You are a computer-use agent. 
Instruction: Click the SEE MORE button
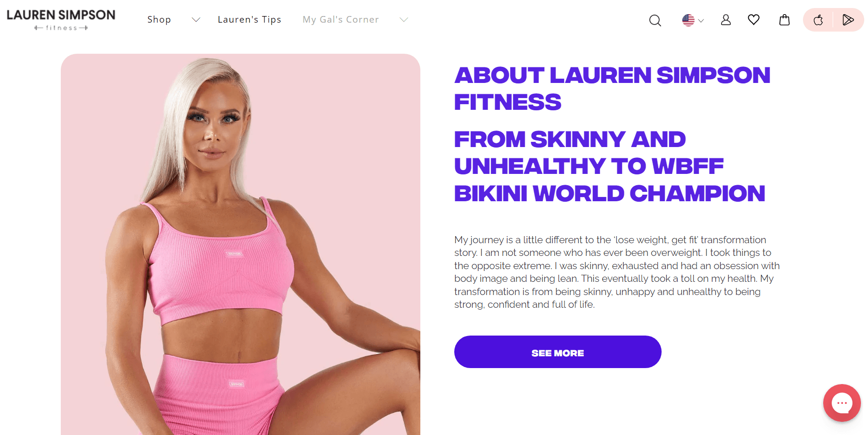coord(557,352)
